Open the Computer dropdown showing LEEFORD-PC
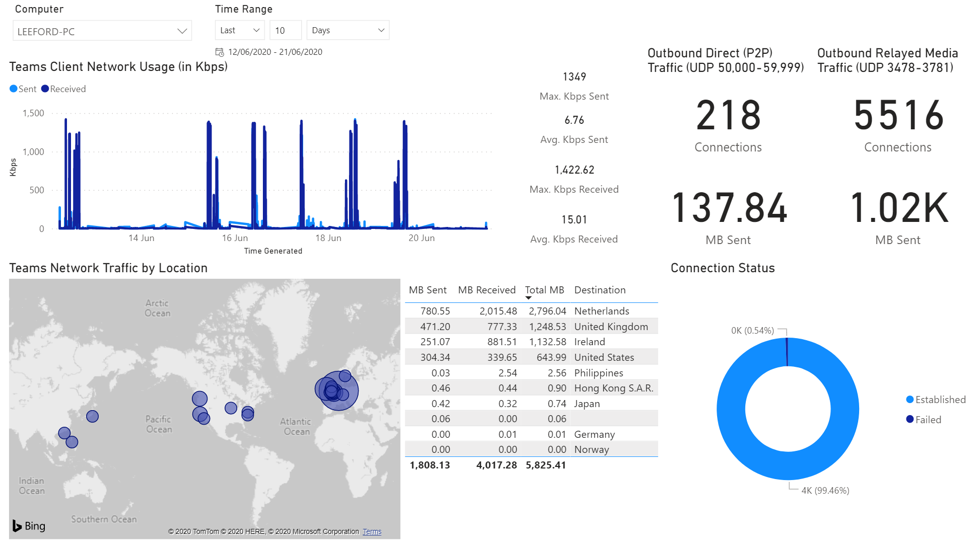Image resolution: width=980 pixels, height=549 pixels. pos(102,31)
